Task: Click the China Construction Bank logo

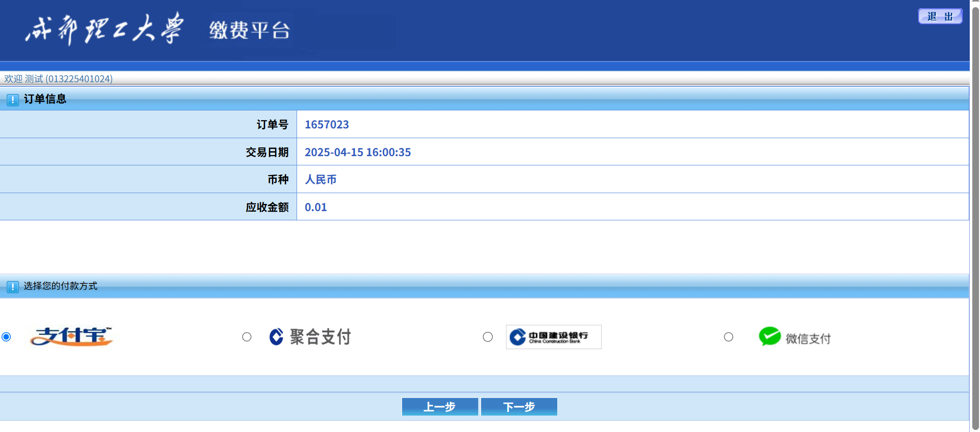Action: click(553, 337)
